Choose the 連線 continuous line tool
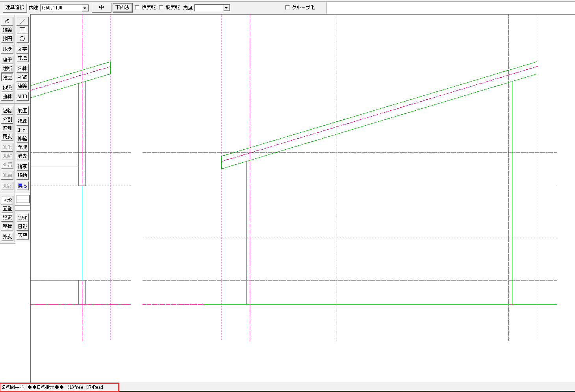Screen dimensions: 575x392 22,86
